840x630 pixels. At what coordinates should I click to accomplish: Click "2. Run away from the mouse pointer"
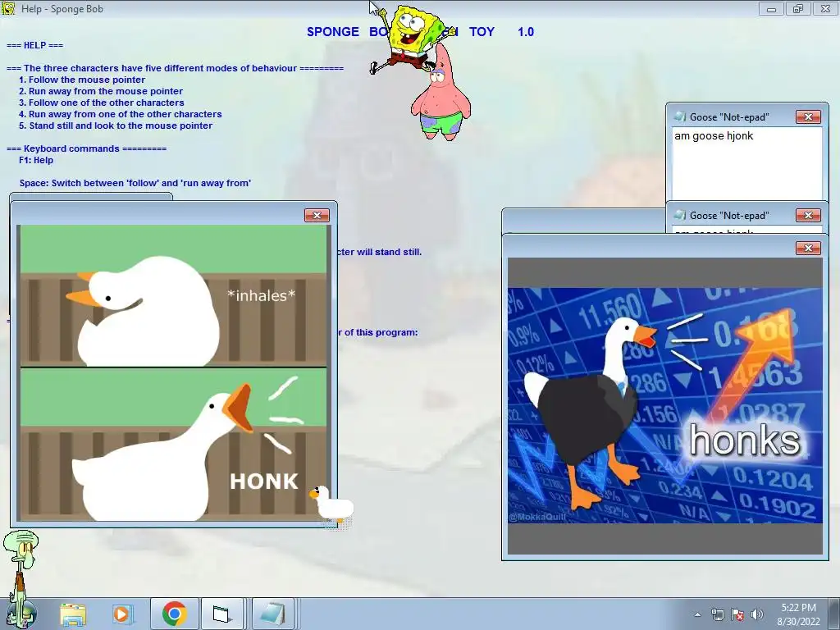tap(101, 92)
